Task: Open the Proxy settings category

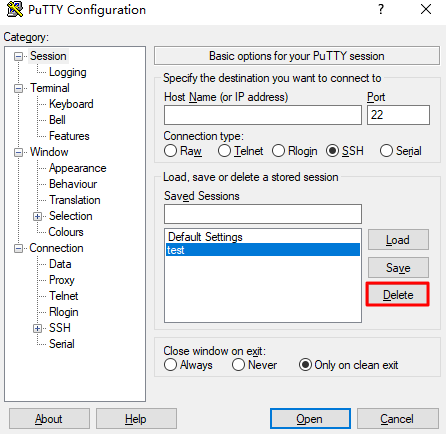Action: [x=62, y=280]
